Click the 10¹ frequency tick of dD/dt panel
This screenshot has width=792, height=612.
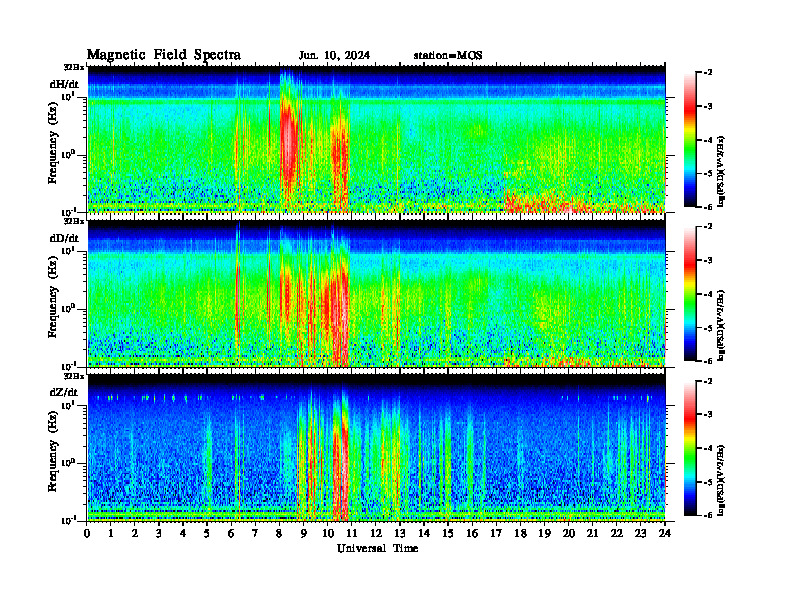click(x=68, y=250)
